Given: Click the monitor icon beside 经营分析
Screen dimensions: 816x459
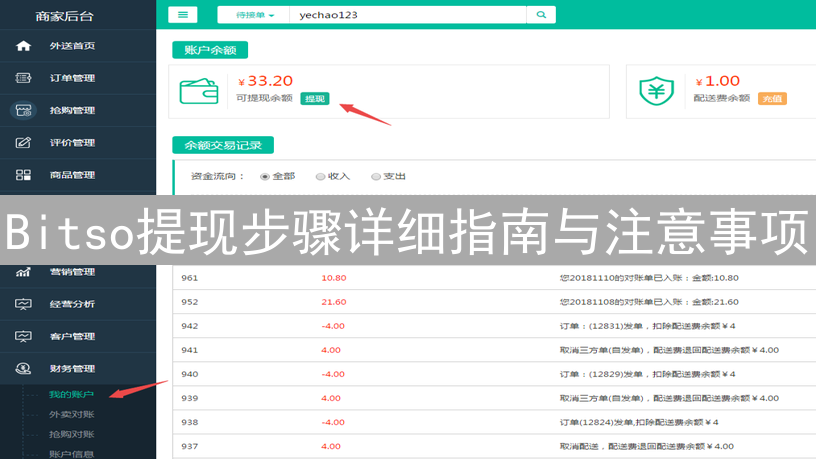Looking at the screenshot, I should coord(23,304).
